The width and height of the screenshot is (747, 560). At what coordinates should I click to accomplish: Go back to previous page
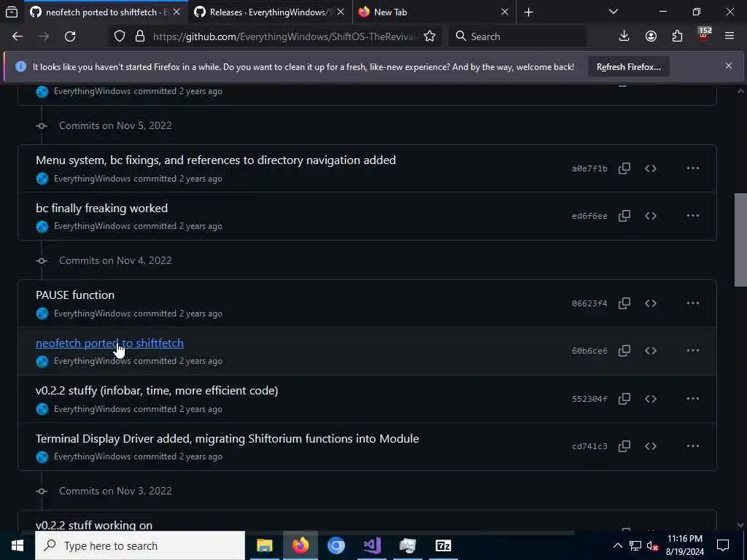18,36
